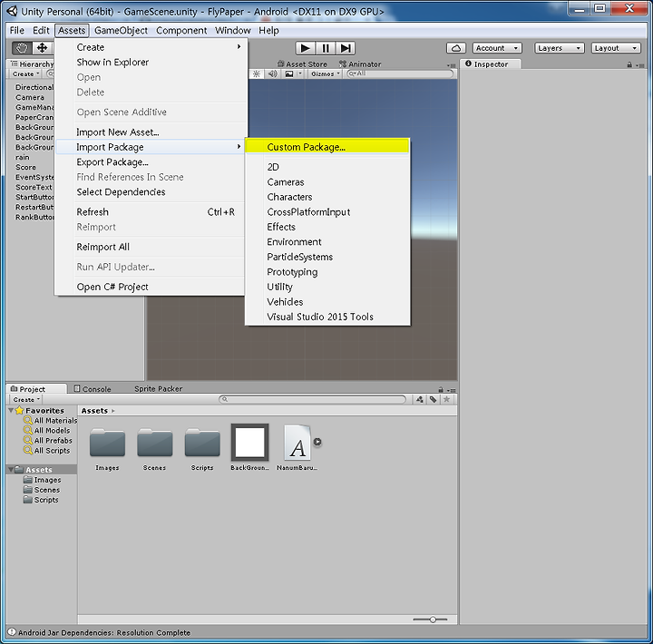Open the Layout dropdown
653x644 pixels.
click(x=616, y=48)
